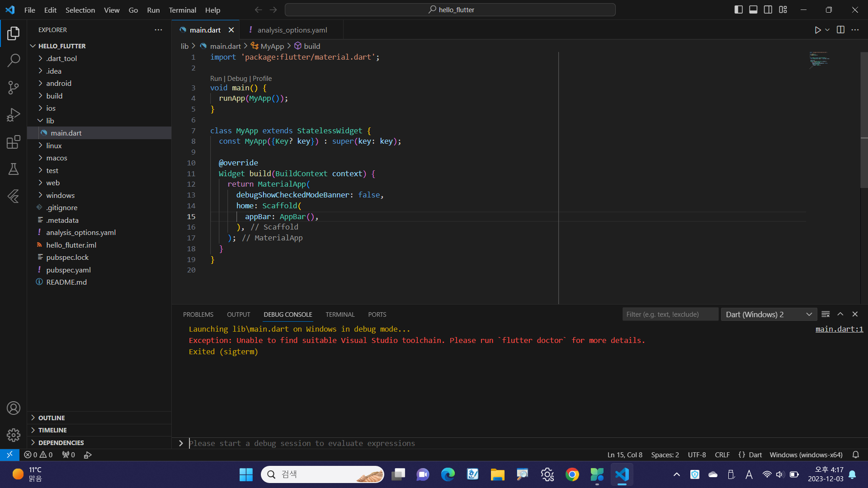Expand the .dart_tool folder
This screenshot has height=488, width=868.
pyautogui.click(x=99, y=58)
